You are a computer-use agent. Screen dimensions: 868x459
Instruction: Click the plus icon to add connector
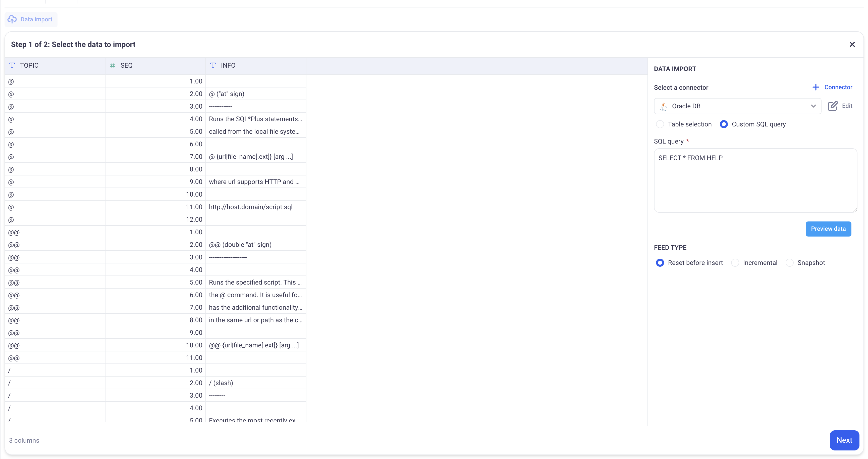(x=816, y=87)
